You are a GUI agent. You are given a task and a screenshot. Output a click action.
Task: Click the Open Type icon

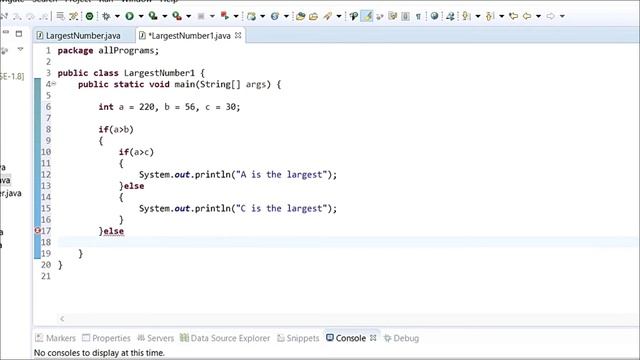(x=301, y=16)
